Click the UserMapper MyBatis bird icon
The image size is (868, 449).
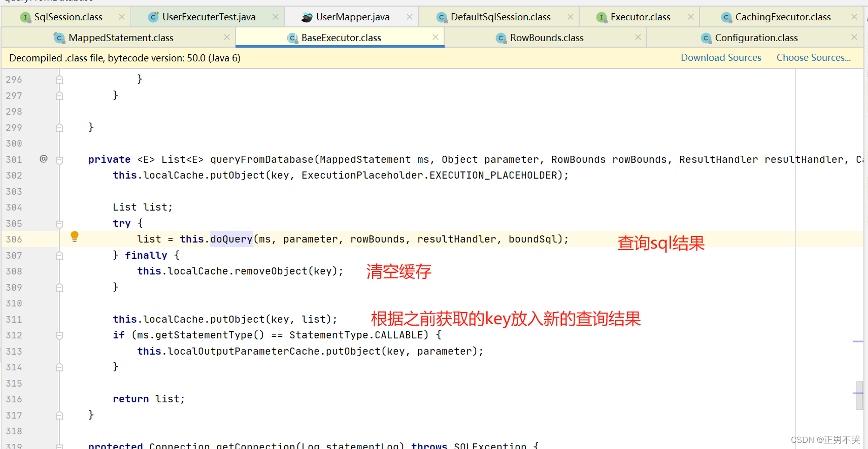coord(307,17)
